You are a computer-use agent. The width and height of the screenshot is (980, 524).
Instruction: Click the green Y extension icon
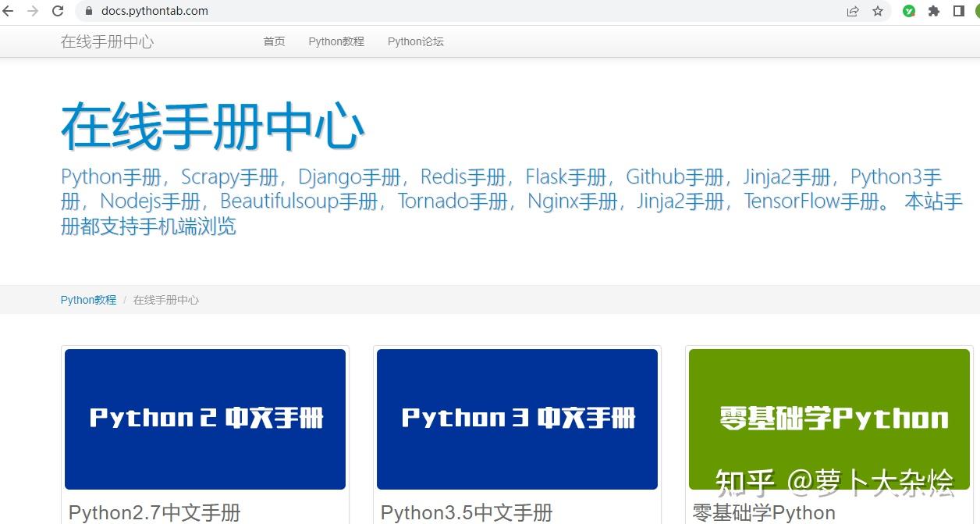909,11
